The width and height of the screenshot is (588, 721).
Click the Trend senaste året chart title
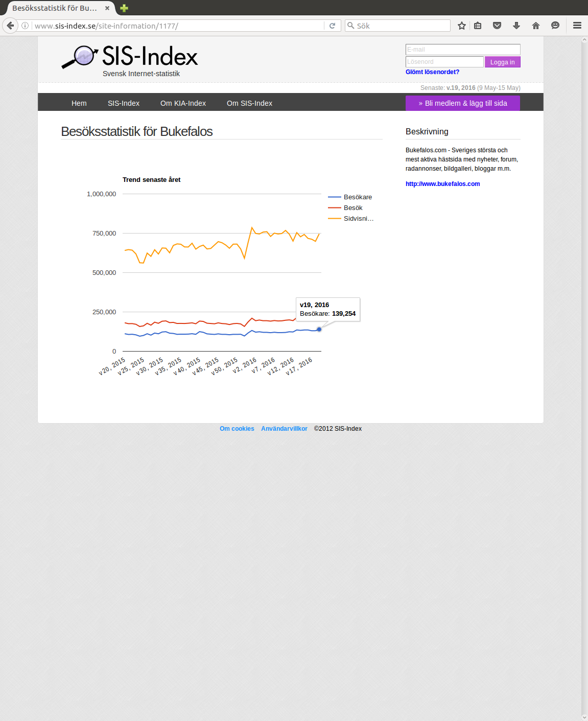click(152, 180)
